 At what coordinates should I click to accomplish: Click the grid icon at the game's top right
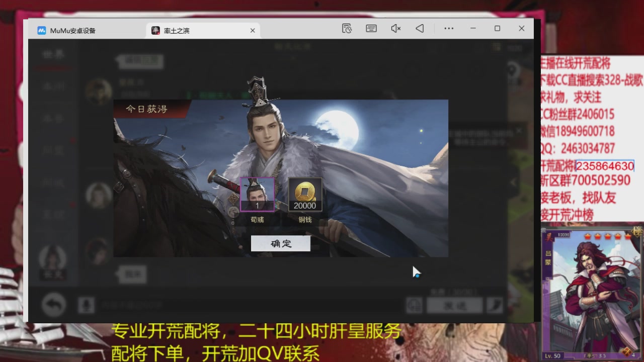pos(497,47)
